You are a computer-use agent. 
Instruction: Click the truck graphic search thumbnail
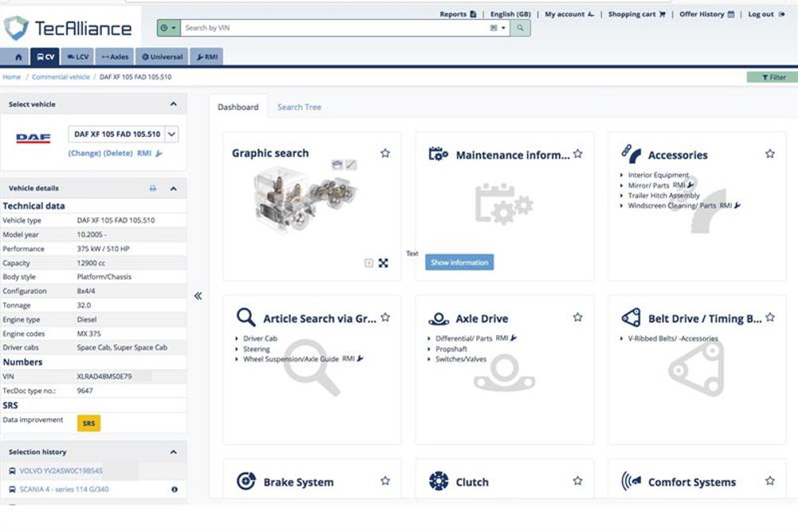[x=305, y=201]
